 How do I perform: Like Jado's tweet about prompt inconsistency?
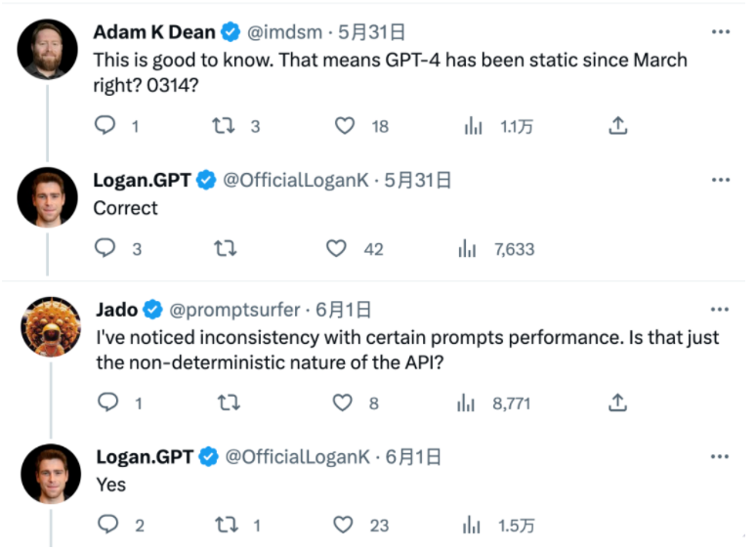[343, 402]
